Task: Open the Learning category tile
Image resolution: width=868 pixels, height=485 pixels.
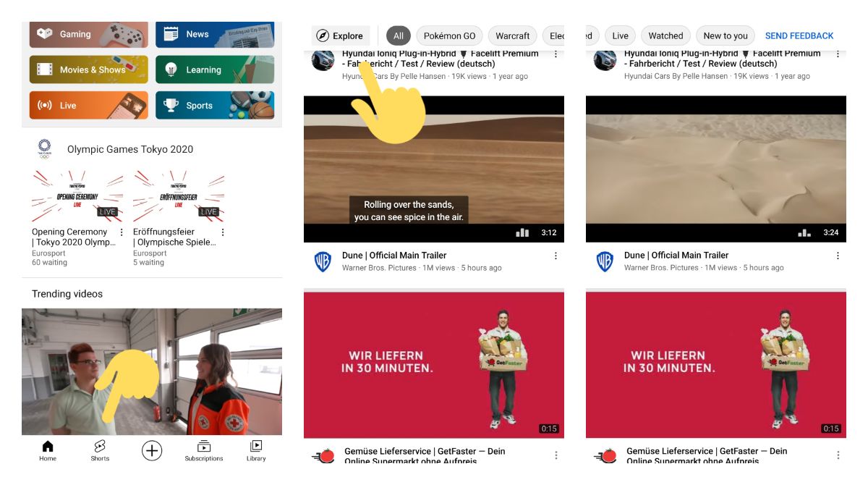Action: click(215, 69)
